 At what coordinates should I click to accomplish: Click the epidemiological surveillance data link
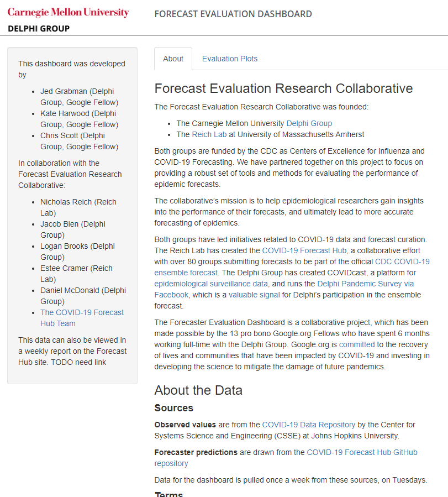(x=211, y=284)
